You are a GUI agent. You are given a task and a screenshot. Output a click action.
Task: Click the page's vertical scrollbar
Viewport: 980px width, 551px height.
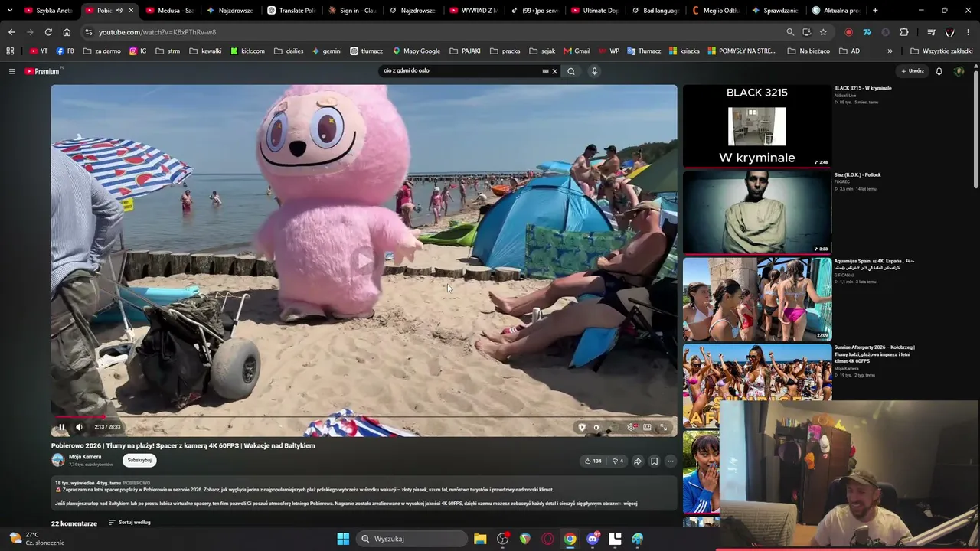975,130
